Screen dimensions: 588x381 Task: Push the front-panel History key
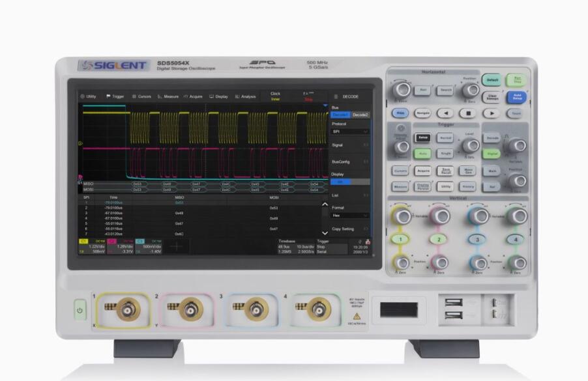pyautogui.click(x=468, y=186)
